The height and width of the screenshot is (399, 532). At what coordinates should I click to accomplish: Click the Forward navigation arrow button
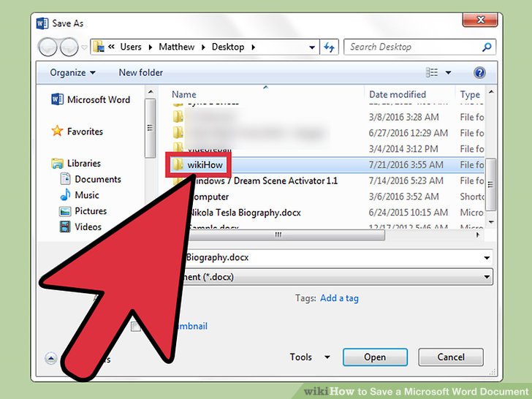(x=69, y=47)
